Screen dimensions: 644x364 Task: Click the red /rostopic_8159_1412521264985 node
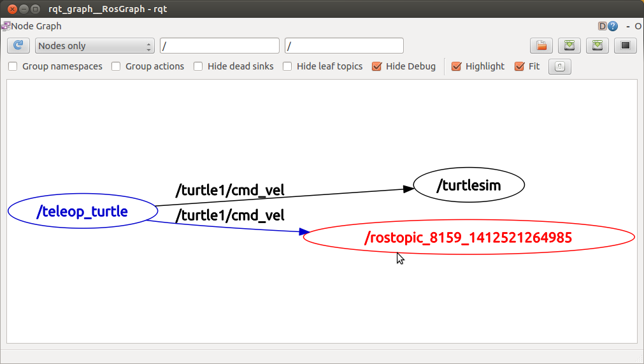[x=468, y=238]
